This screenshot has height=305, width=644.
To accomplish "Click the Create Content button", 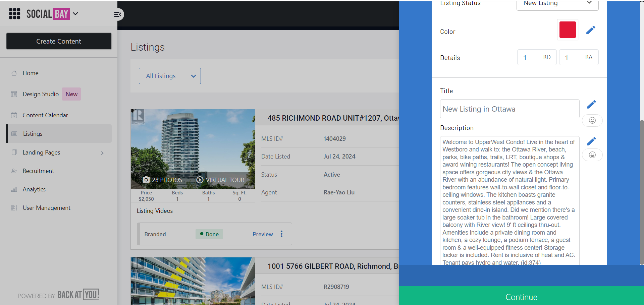I will (59, 41).
